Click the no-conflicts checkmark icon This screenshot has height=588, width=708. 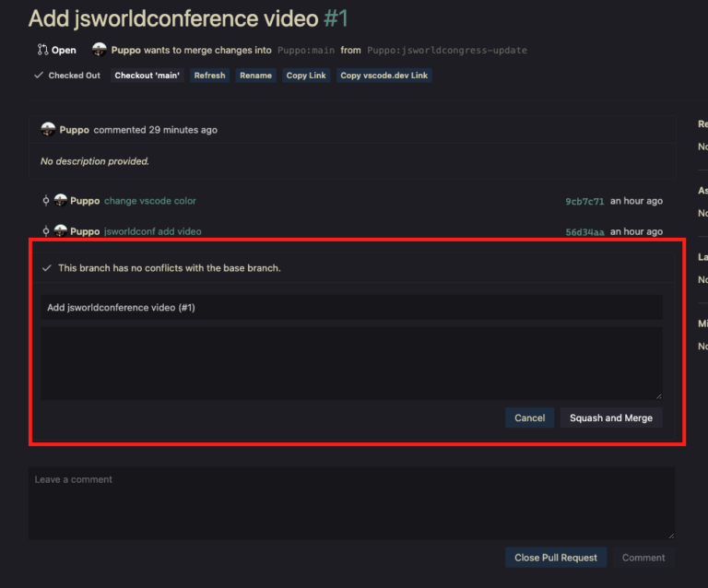pos(46,268)
